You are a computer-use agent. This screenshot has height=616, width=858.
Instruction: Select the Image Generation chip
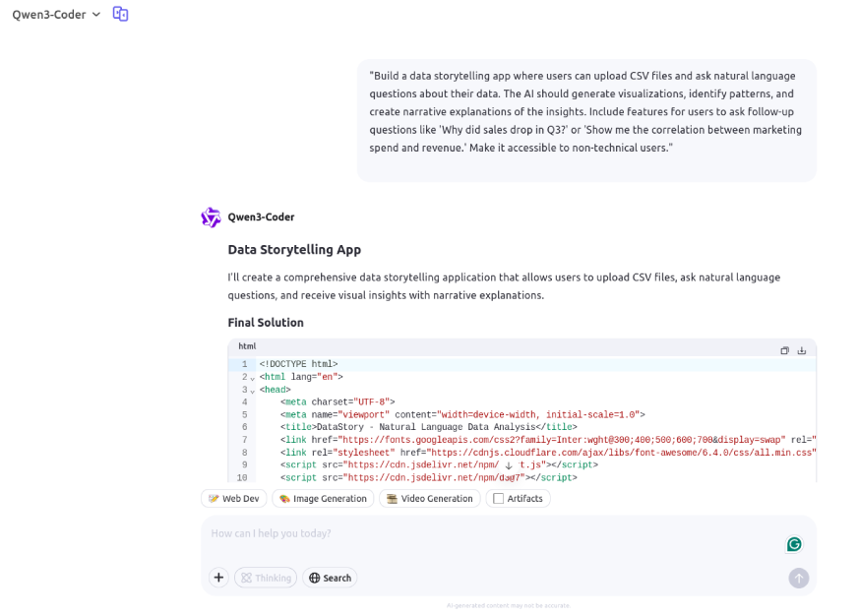click(x=323, y=498)
